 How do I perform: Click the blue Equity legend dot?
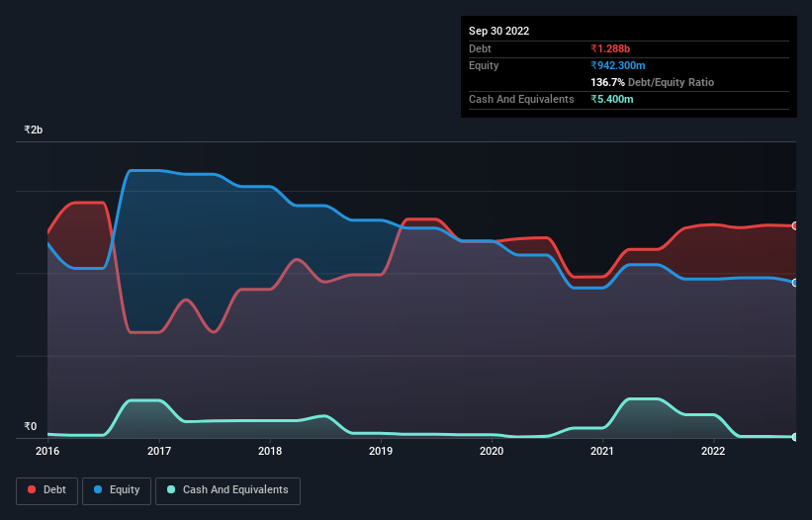[98, 489]
